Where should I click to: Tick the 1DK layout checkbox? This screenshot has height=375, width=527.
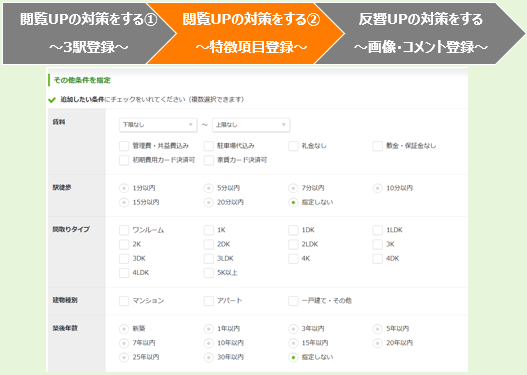(x=293, y=230)
